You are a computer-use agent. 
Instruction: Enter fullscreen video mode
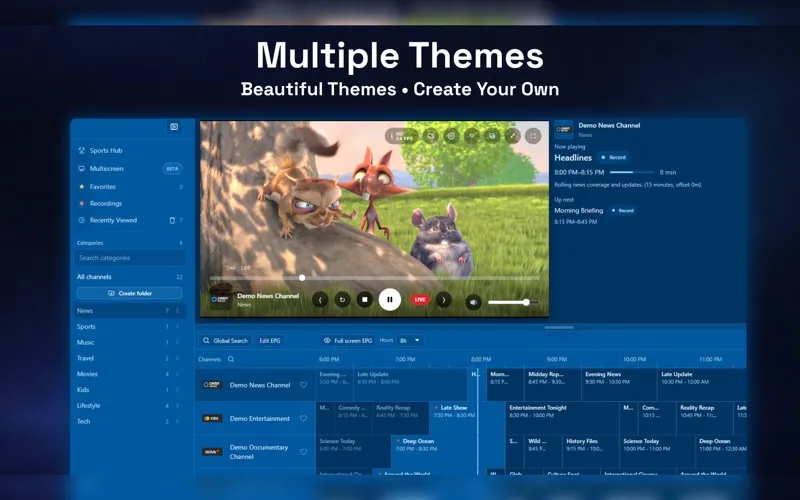(x=533, y=136)
